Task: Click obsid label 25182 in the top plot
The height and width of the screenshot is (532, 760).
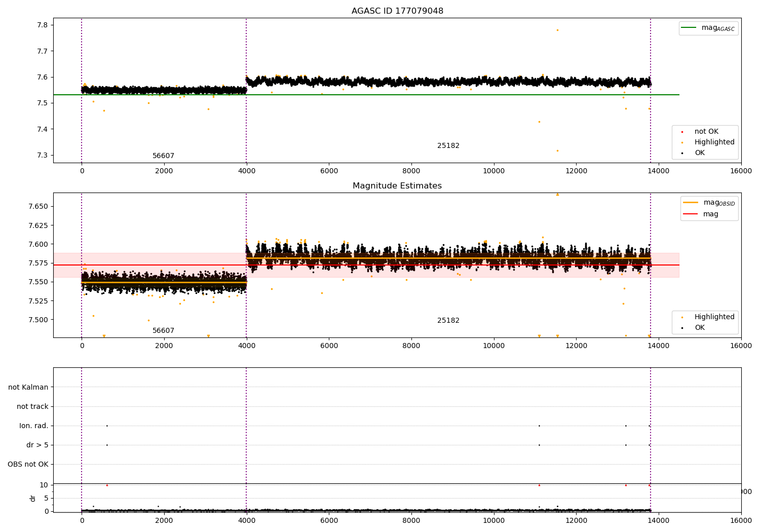Action: click(x=448, y=146)
